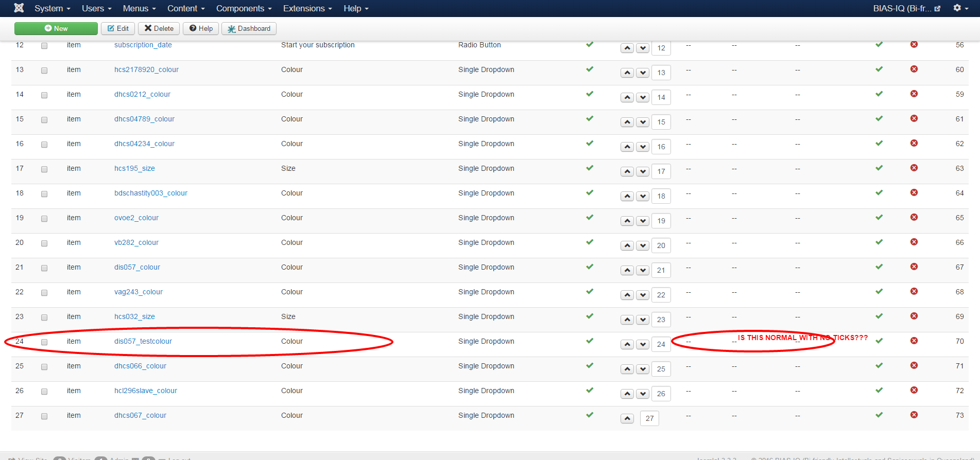980x460 pixels.
Task: Toggle first green tick for dis057_colour row
Action: pos(590,267)
